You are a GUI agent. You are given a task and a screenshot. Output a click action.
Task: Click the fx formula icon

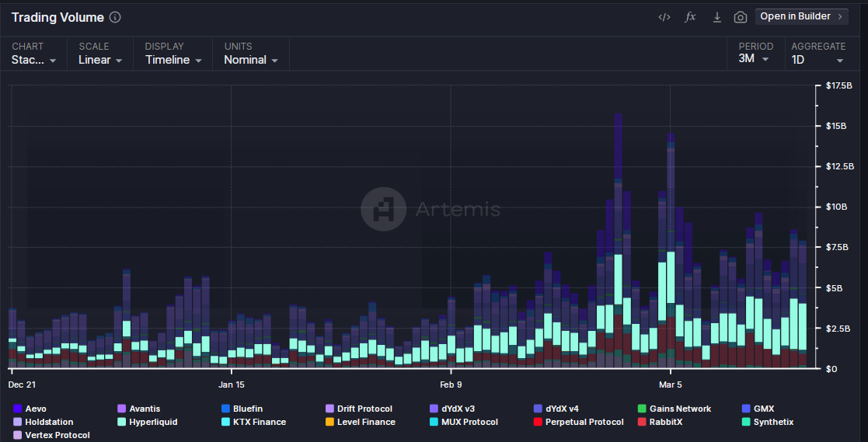pos(690,17)
